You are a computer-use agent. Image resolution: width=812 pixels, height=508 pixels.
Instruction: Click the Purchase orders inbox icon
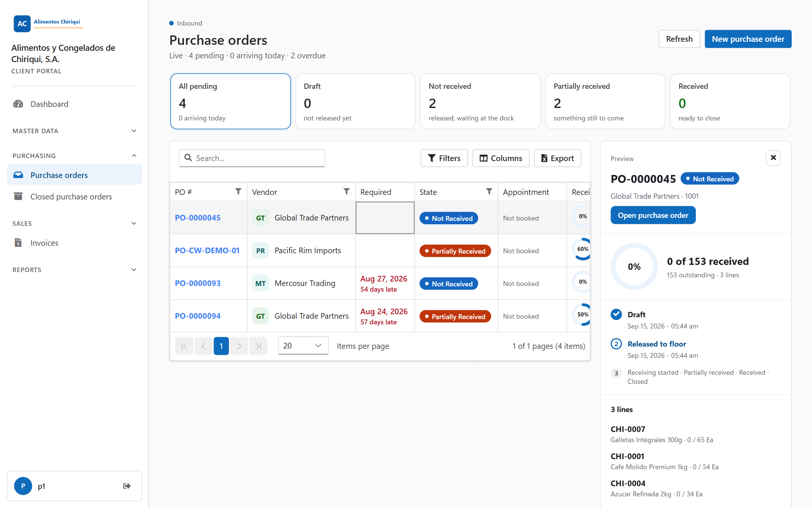(x=18, y=175)
